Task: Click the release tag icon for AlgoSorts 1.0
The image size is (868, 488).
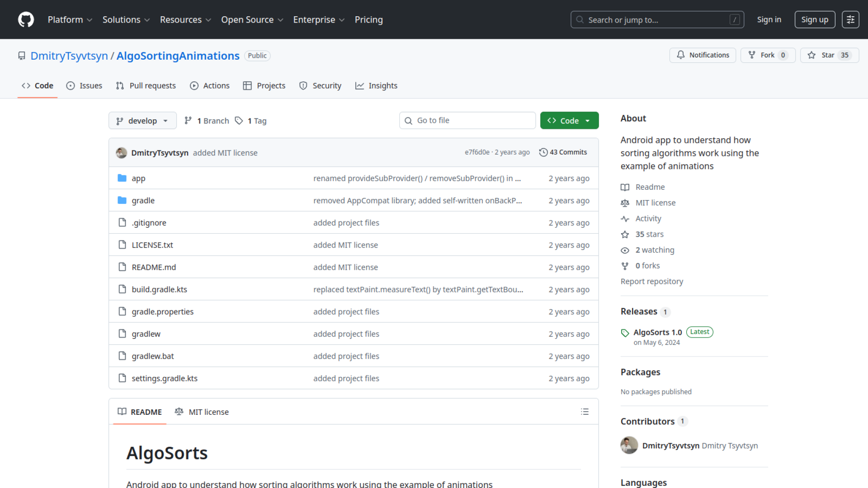Action: pos(625,333)
